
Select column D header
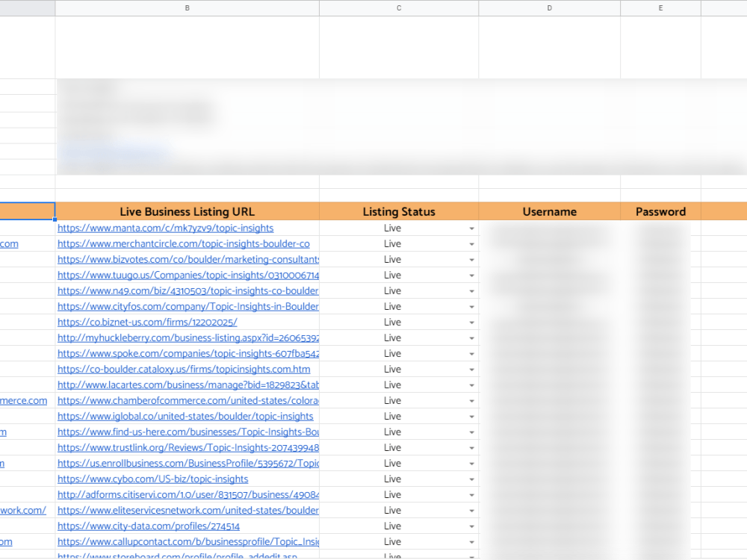tap(549, 8)
